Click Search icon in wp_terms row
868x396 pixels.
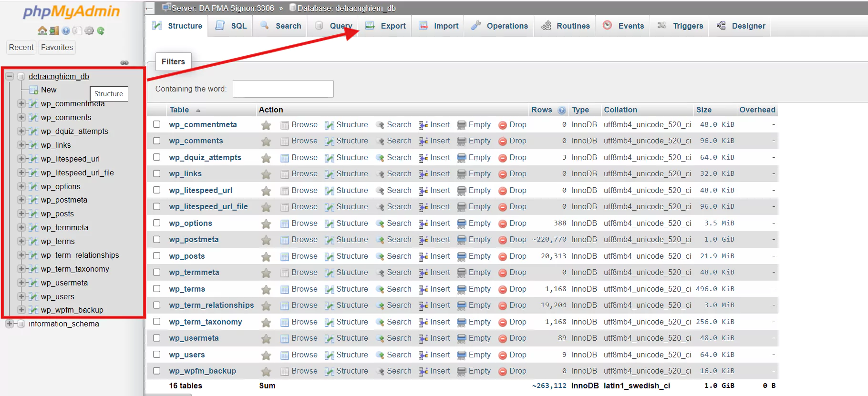coord(380,289)
